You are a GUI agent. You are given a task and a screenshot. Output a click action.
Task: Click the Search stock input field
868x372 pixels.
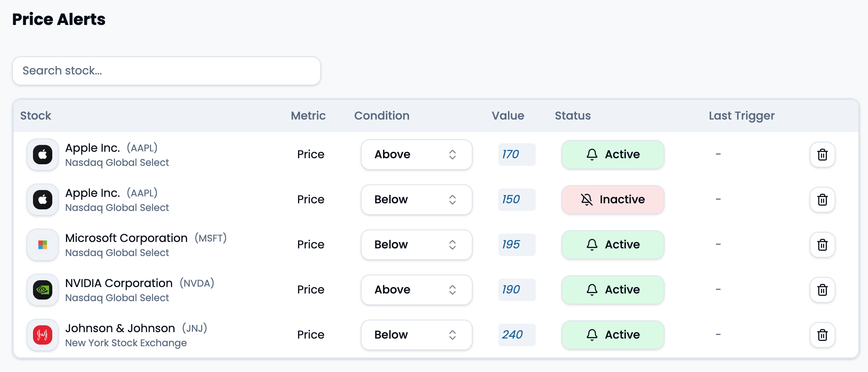tap(167, 71)
